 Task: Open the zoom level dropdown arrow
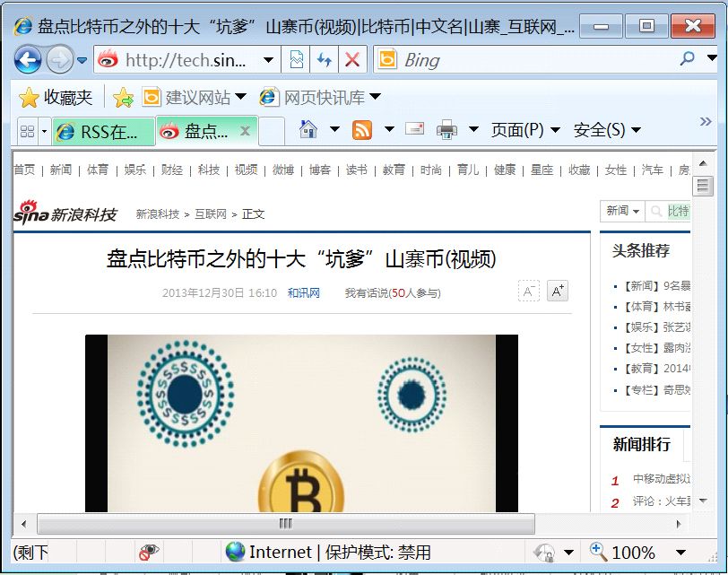click(680, 553)
